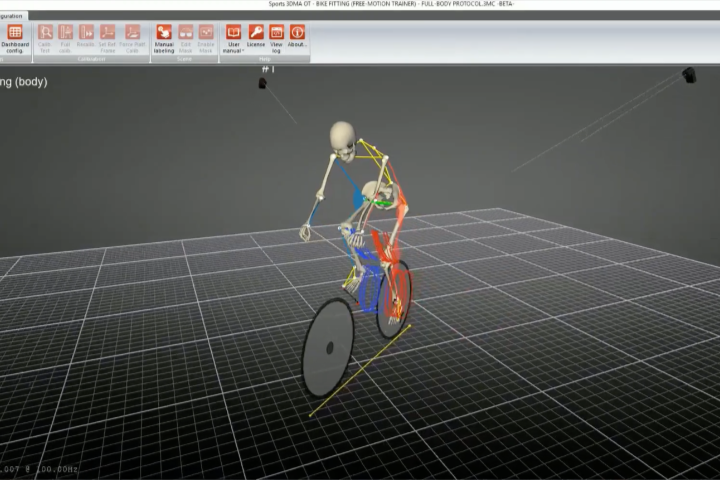Expand the User manual dropdown
Image resolution: width=720 pixels, height=480 pixels.
click(x=234, y=38)
